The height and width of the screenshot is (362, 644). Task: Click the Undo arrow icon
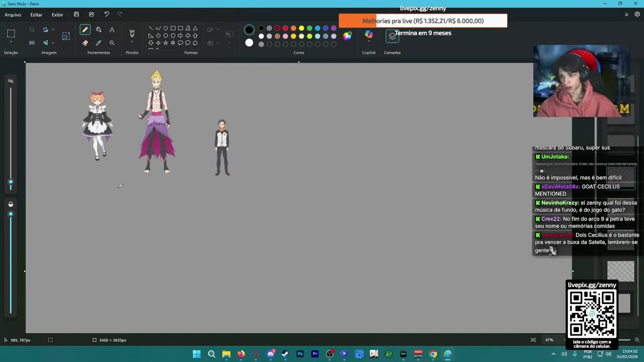(107, 15)
